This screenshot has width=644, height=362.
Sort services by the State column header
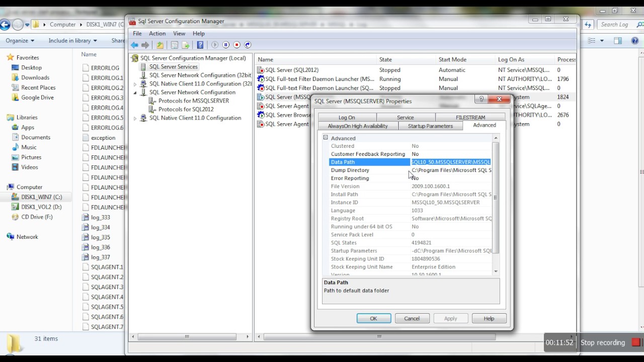click(x=406, y=59)
